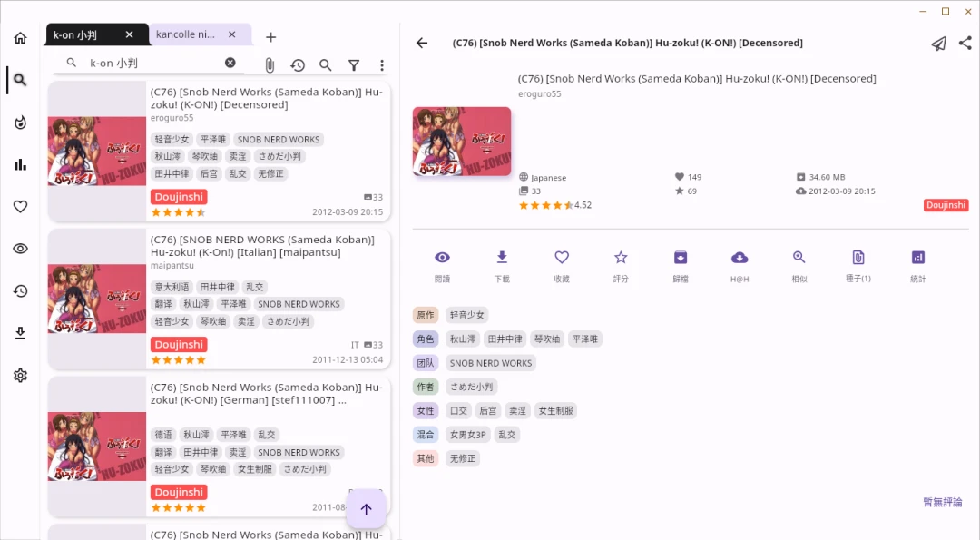980x540 pixels.
Task: Go back with the arrow in the detail panel
Action: pos(422,43)
